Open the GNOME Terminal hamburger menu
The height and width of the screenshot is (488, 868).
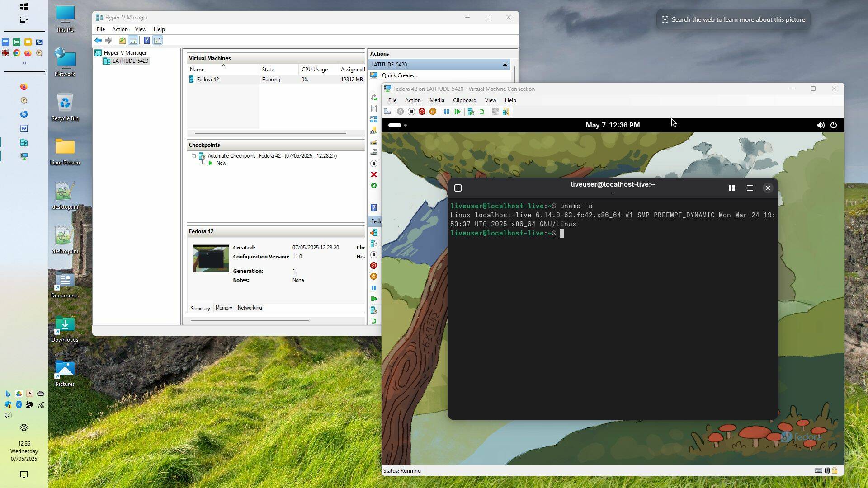(x=750, y=188)
